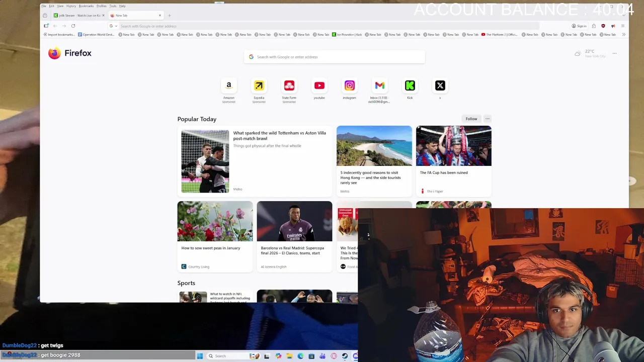
Task: Open Firefox View icon left of tabs
Action: (x=45, y=16)
